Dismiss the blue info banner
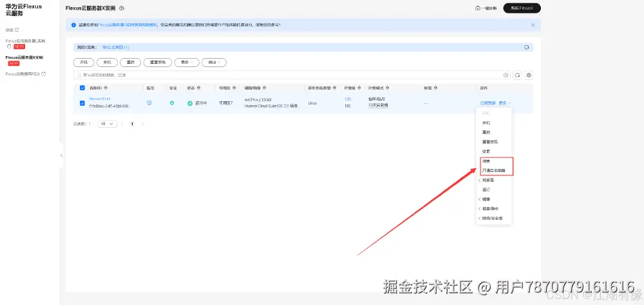Screen dimensions: 644x305 click(533, 25)
